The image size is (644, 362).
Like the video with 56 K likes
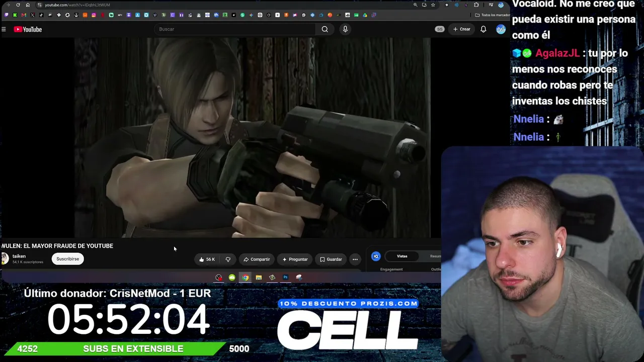[207, 259]
